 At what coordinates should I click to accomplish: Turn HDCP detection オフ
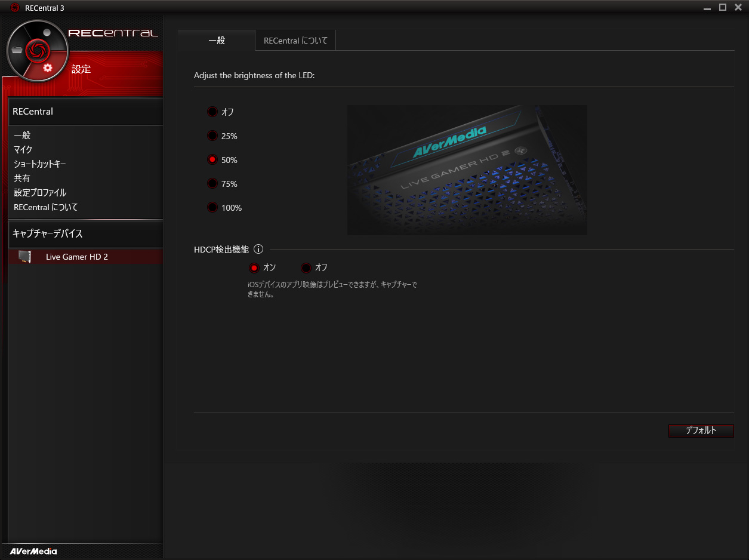[306, 267]
